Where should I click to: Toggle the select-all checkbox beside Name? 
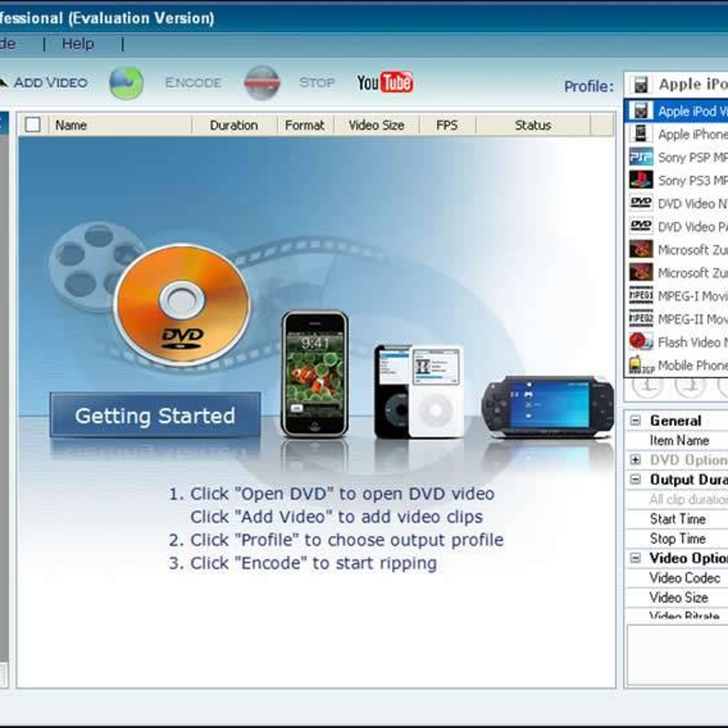(33, 125)
